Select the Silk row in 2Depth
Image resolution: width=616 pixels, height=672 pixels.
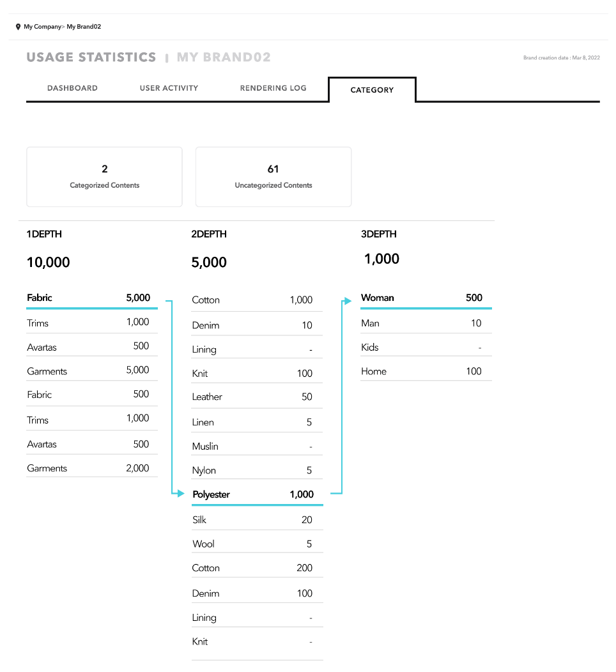point(258,520)
